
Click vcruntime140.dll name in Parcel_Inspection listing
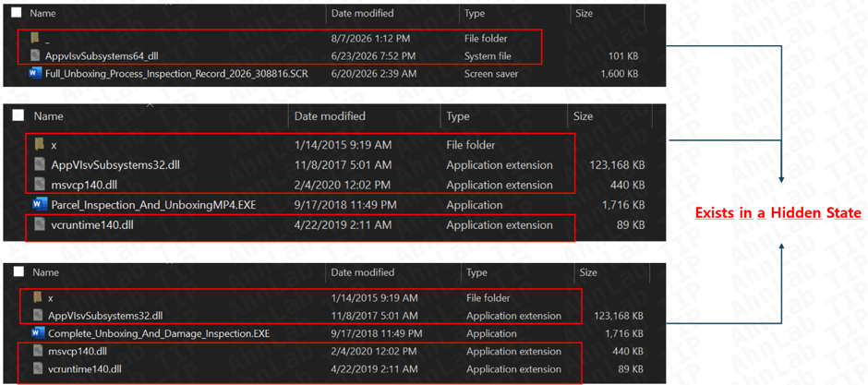pyautogui.click(x=90, y=225)
